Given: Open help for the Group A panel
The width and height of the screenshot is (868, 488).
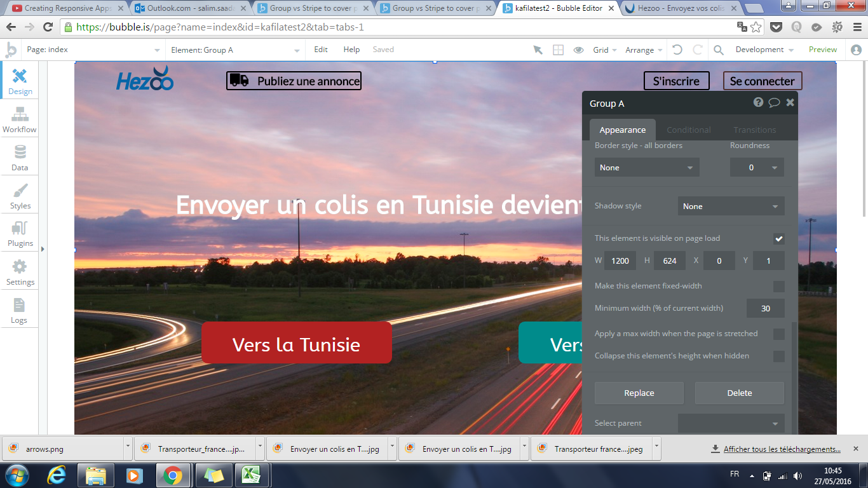Looking at the screenshot, I should point(758,102).
